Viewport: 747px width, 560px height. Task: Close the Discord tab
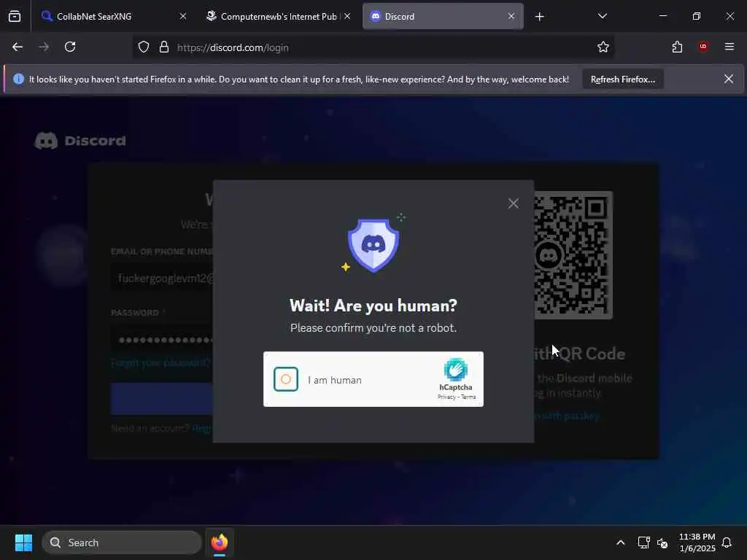click(511, 16)
